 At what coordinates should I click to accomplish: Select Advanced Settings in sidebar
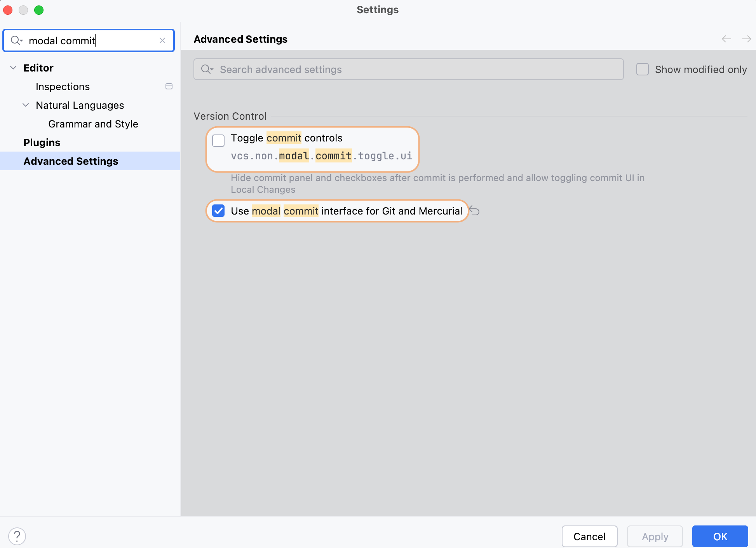pyautogui.click(x=71, y=161)
